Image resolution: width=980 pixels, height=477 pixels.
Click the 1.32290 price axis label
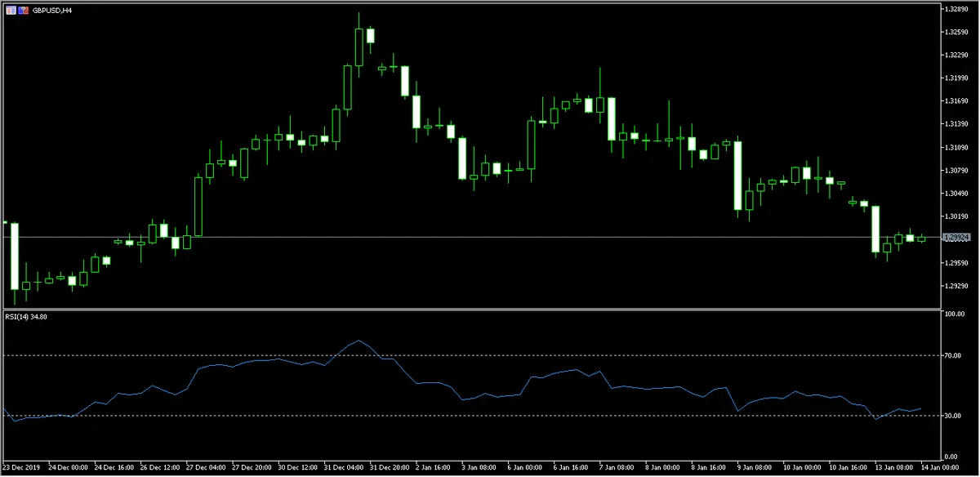coord(958,55)
